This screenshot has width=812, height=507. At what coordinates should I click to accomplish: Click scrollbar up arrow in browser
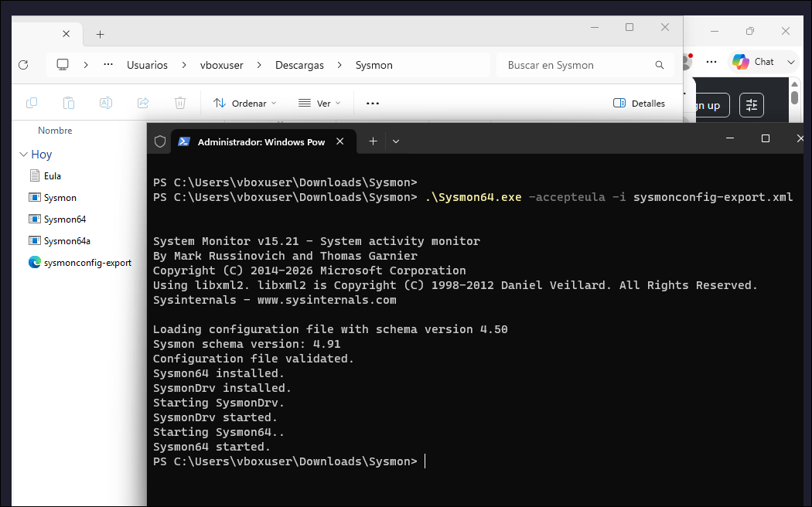(794, 83)
